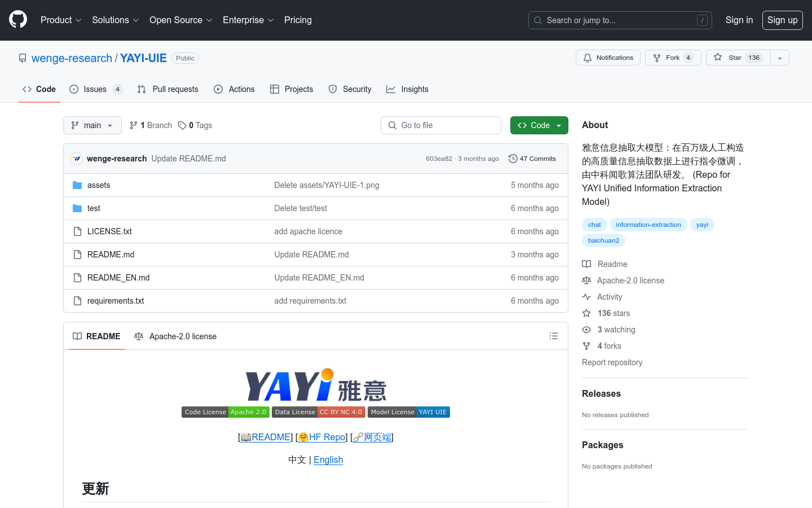Open the Pricing page
Viewport: 812px width, 508px height.
(298, 20)
